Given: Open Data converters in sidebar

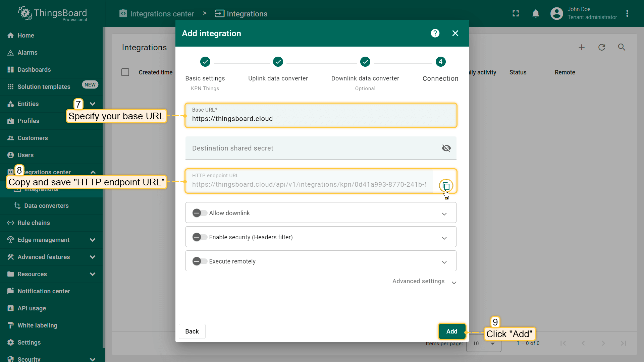Looking at the screenshot, I should click(46, 206).
